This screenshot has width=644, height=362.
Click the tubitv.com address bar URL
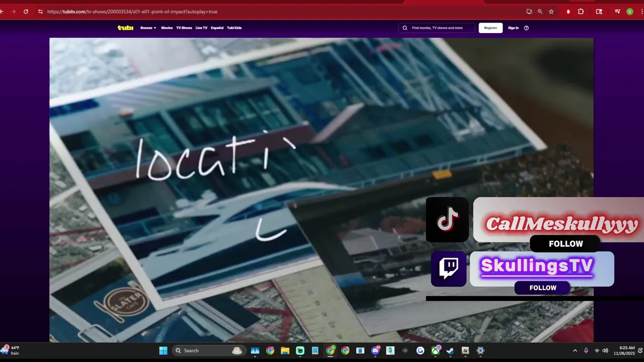tap(132, 11)
